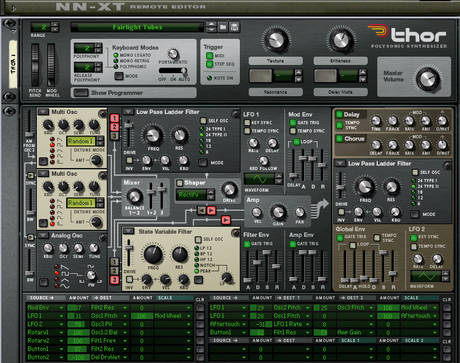Click the Keyboard Modes MODE button
Screen dimensions: 460x363
[x=119, y=76]
